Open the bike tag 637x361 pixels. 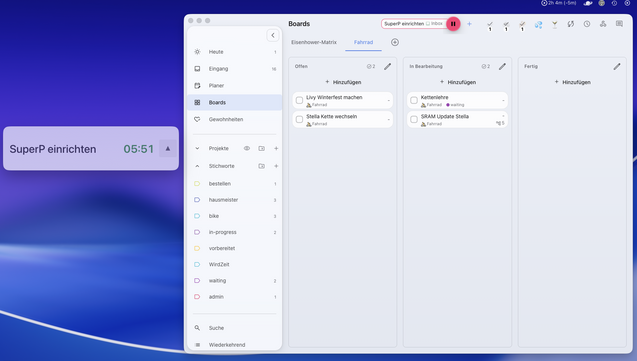click(234, 216)
